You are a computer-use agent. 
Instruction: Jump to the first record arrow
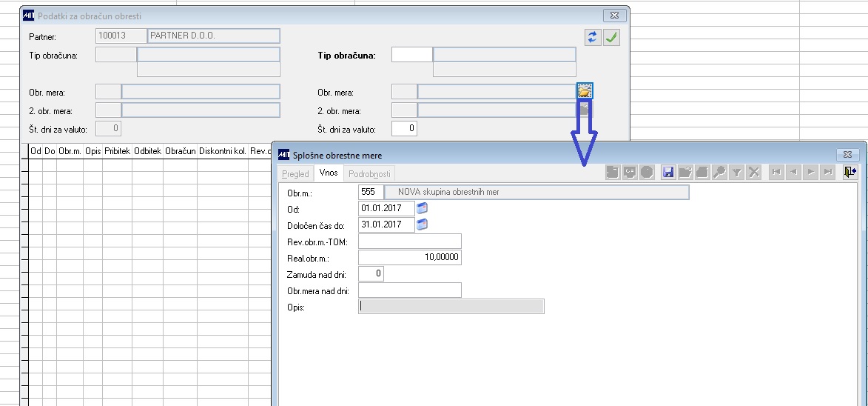coord(777,173)
